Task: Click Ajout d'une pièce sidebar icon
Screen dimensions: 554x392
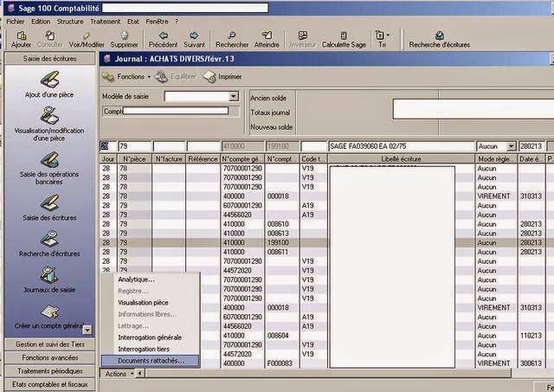Action: click(49, 85)
